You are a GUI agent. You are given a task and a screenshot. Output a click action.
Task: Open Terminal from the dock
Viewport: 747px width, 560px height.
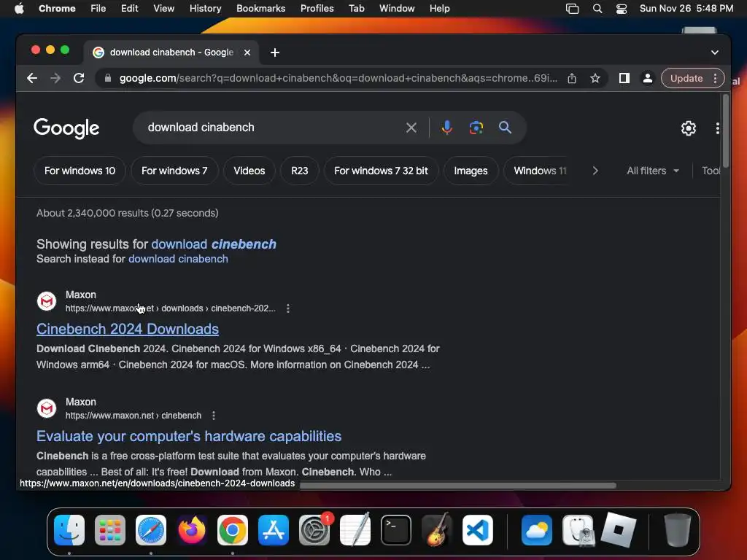396,530
